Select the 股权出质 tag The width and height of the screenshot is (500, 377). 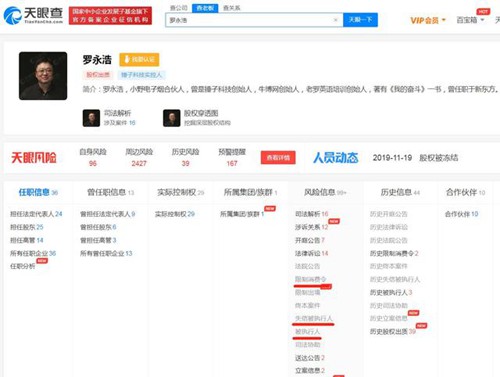point(98,75)
